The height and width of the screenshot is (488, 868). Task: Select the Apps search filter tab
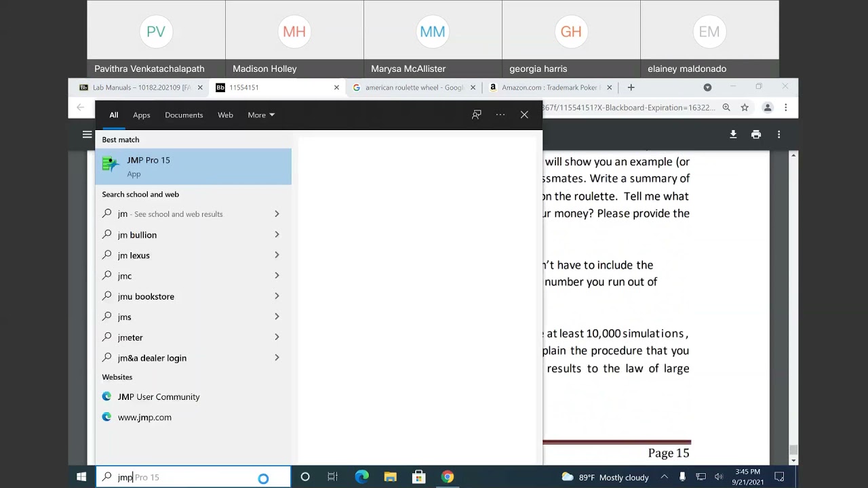142,115
